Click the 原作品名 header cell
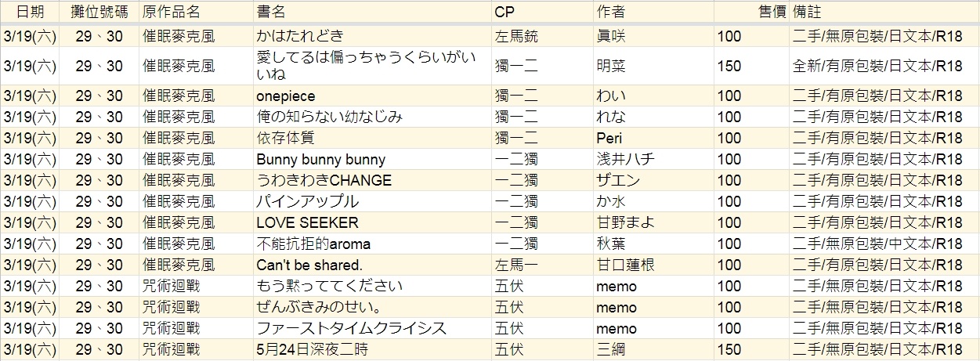Viewport: 980px width, 361px height. [196, 12]
